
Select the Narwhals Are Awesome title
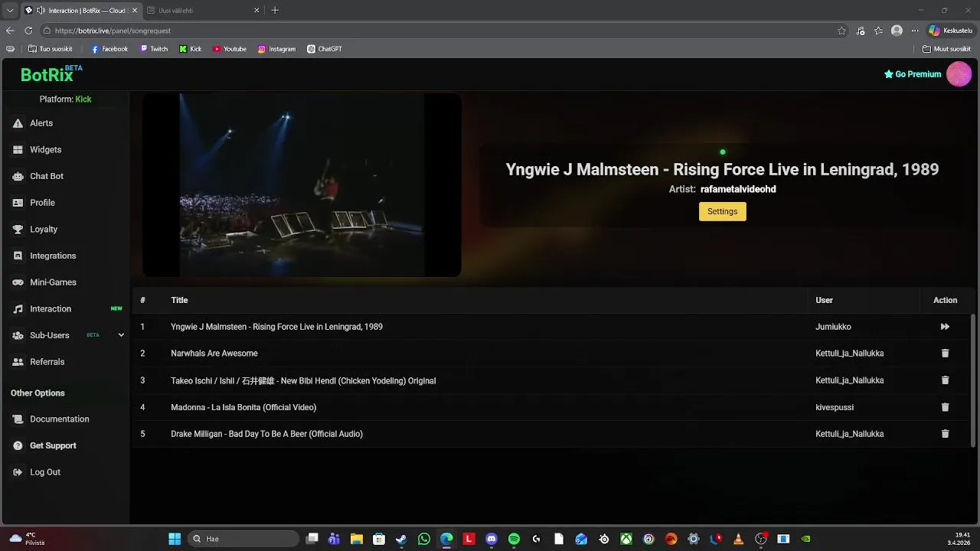(x=214, y=354)
